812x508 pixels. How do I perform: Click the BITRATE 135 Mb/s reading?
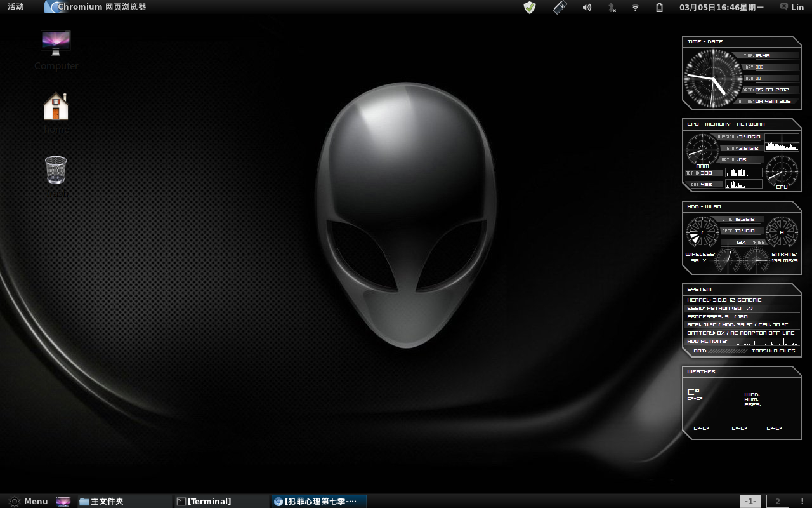(x=784, y=257)
